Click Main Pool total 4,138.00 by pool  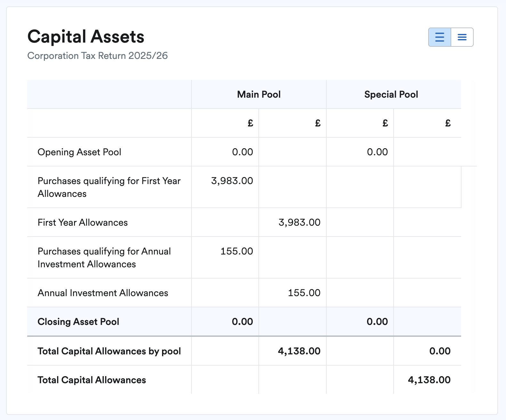299,351
